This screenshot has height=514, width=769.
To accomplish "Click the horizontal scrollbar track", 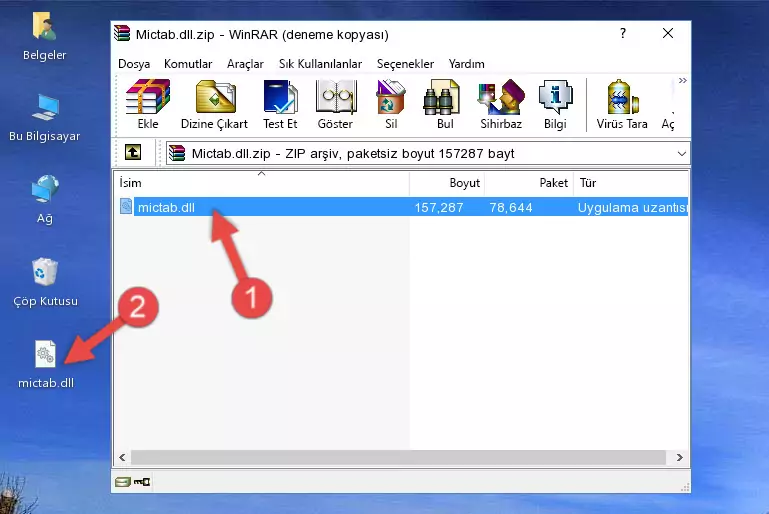I will [x=398, y=457].
